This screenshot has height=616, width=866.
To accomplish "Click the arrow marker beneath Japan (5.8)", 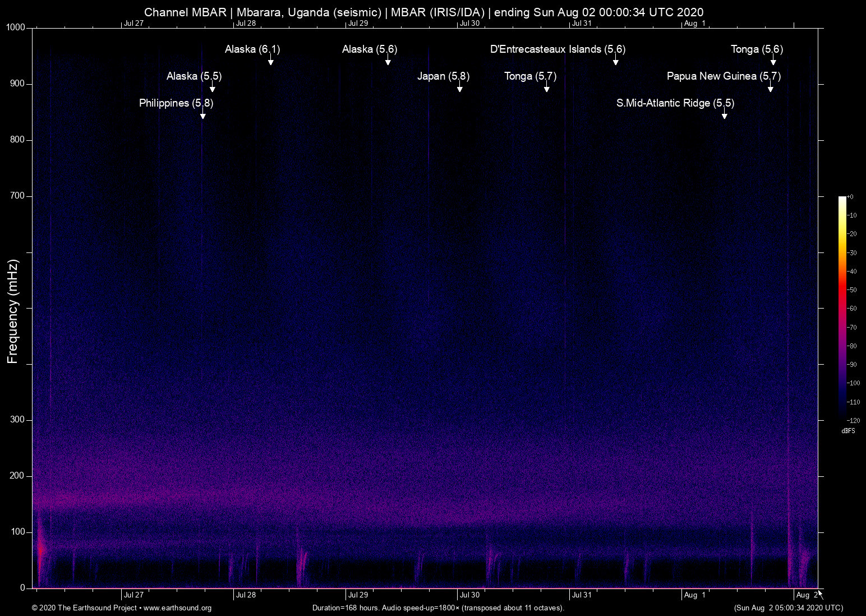I will click(x=459, y=87).
